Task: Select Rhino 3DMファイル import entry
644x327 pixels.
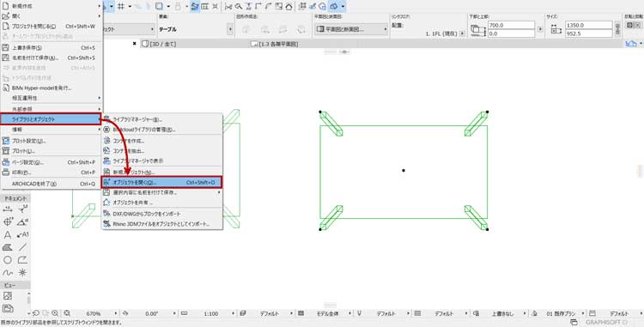Action: [x=161, y=224]
